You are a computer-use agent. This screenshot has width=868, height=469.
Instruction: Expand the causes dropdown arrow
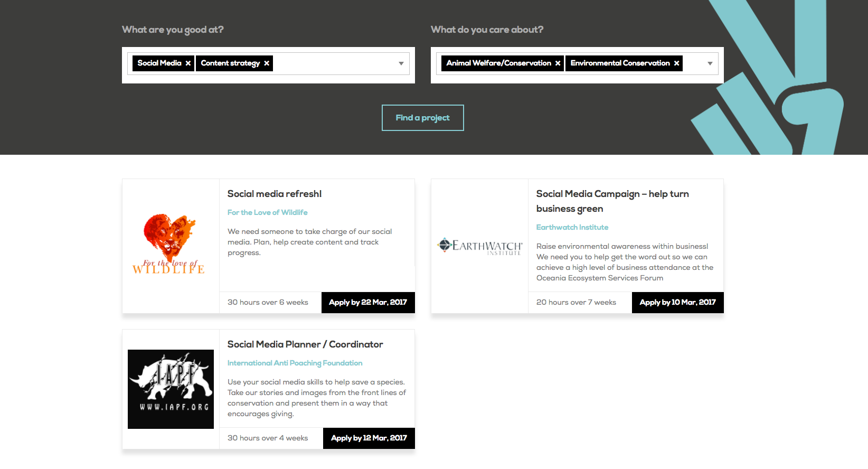coord(710,63)
